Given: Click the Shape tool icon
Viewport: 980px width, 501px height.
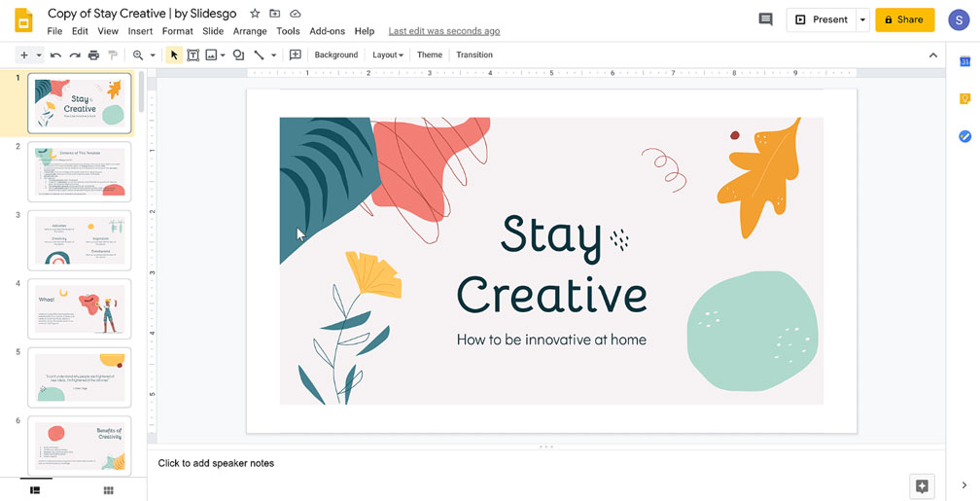Looking at the screenshot, I should 238,55.
